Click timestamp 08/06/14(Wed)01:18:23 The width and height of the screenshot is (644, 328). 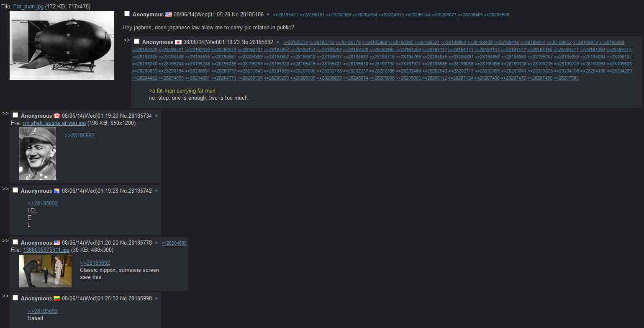tap(211, 42)
